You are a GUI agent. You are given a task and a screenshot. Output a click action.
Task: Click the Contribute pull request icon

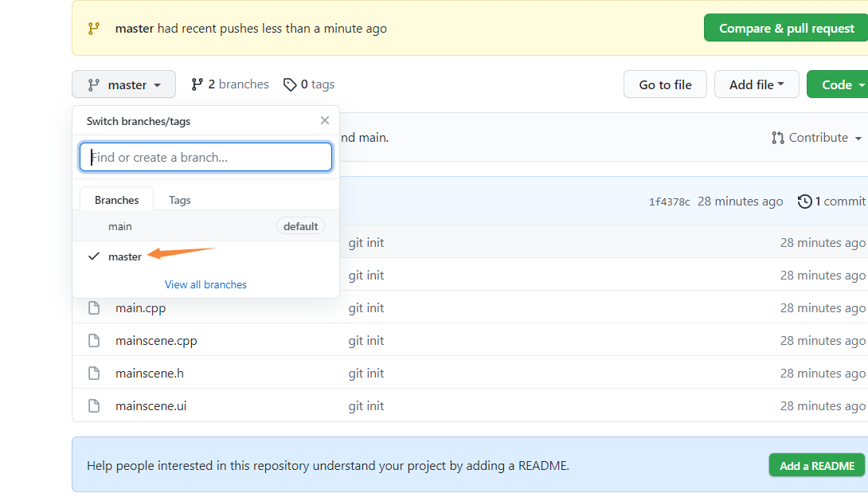click(778, 138)
